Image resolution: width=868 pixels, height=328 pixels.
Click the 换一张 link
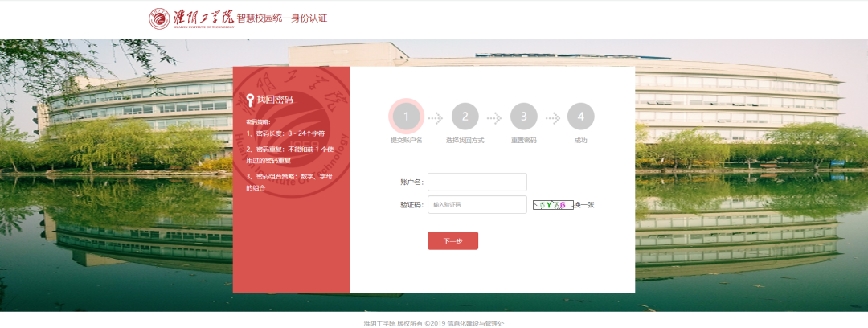point(584,205)
